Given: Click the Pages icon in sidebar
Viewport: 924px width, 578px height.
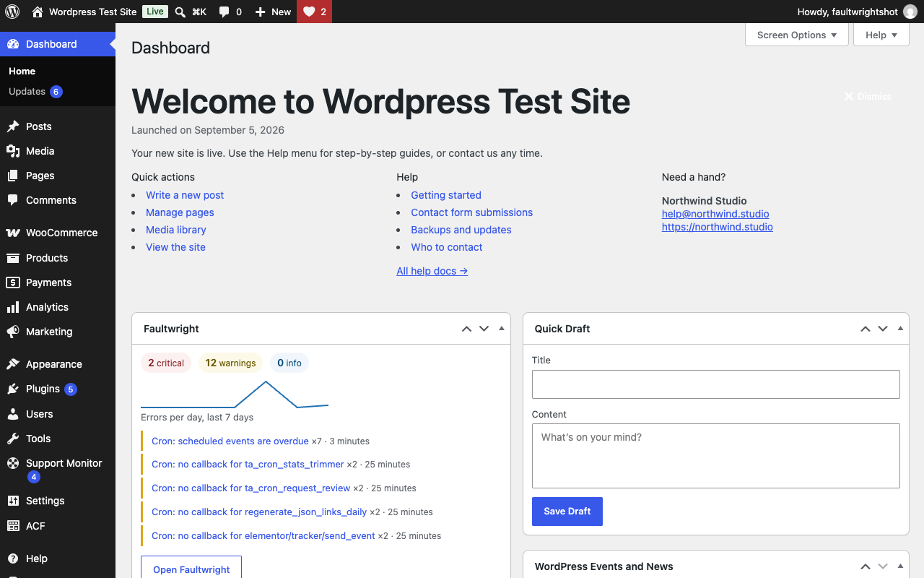Looking at the screenshot, I should coord(13,176).
